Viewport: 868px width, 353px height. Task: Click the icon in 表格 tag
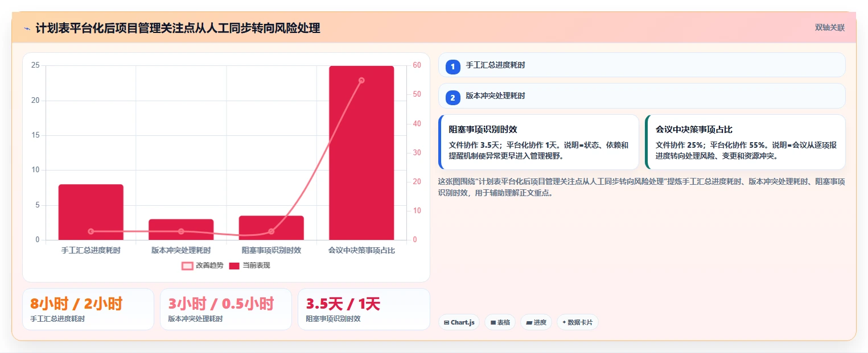coord(493,322)
